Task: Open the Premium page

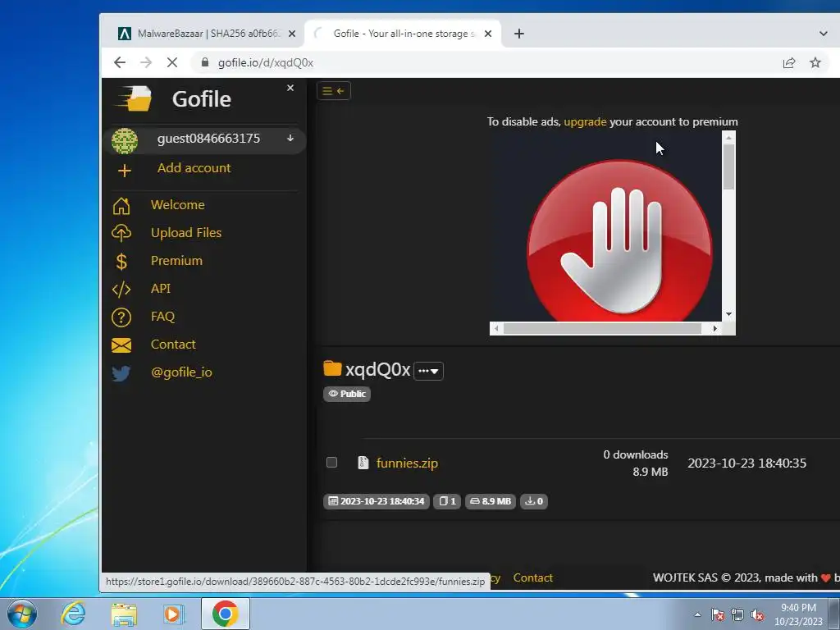Action: tap(177, 260)
